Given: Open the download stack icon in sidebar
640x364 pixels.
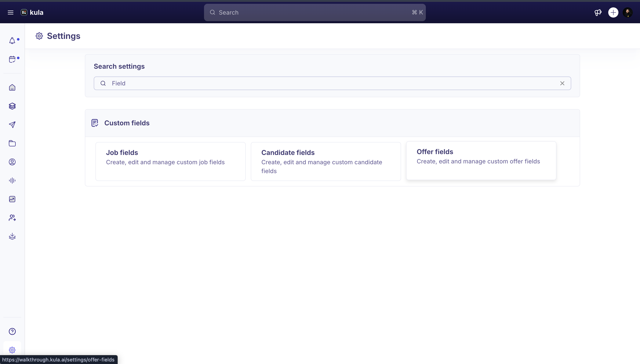Looking at the screenshot, I should coord(12,236).
